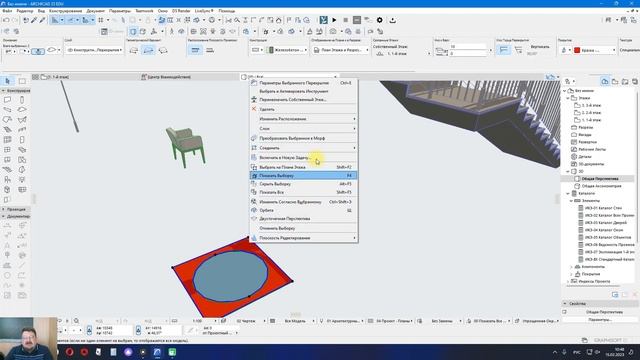Select the Marquee tool in the toolbox

[22, 81]
